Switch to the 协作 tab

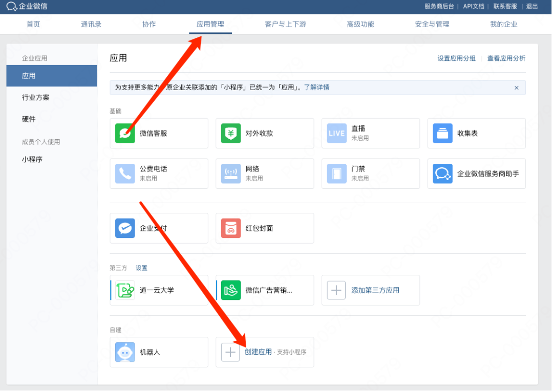coord(149,25)
